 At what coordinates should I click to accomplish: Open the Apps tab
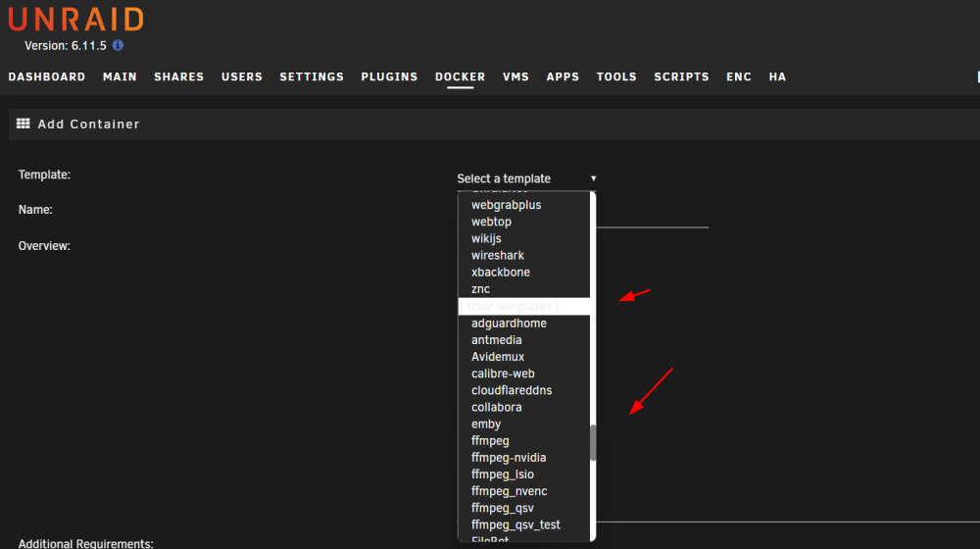point(563,76)
